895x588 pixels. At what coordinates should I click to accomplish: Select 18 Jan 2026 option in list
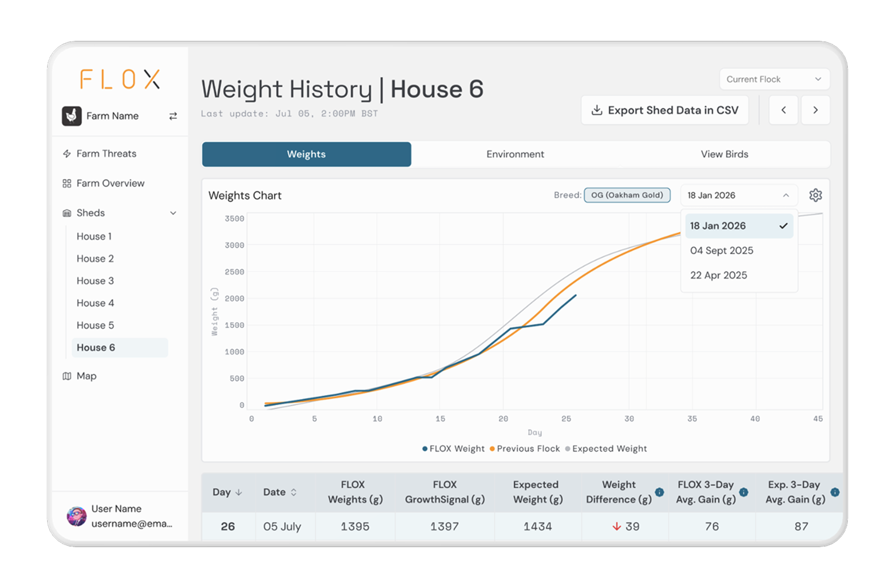739,225
